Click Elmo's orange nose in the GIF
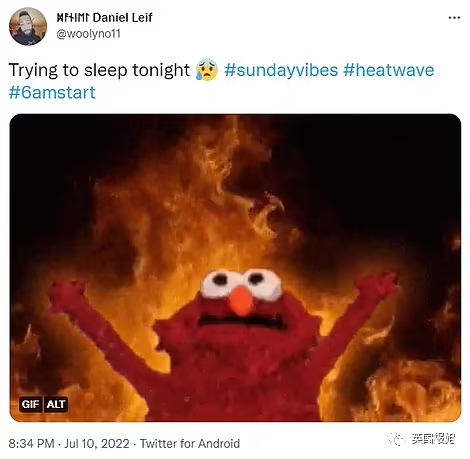The height and width of the screenshot is (459, 470). pyautogui.click(x=242, y=301)
